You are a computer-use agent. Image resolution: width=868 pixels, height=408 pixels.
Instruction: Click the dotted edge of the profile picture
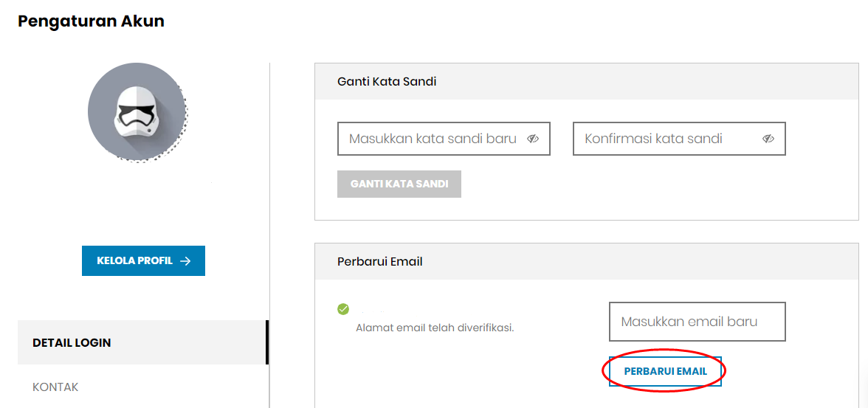pyautogui.click(x=184, y=133)
